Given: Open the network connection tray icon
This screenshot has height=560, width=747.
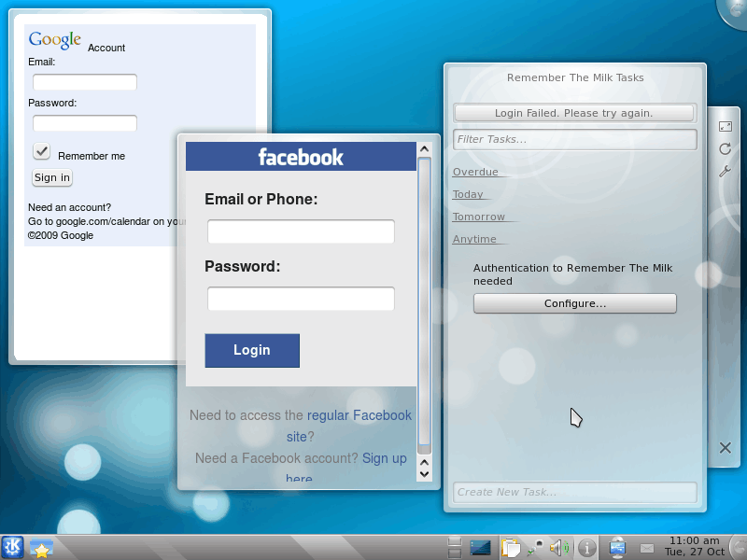Looking at the screenshot, I should tap(534, 548).
